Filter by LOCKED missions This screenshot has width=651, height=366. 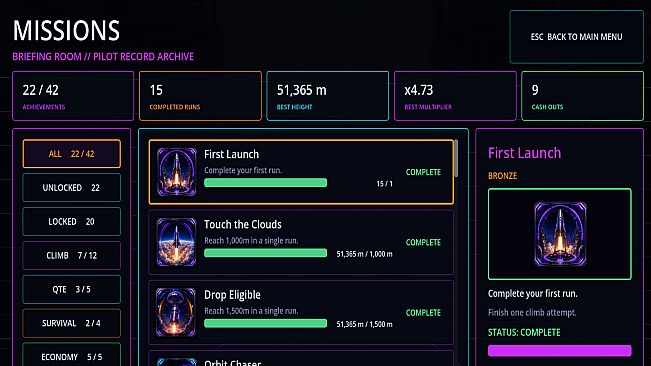click(x=72, y=222)
